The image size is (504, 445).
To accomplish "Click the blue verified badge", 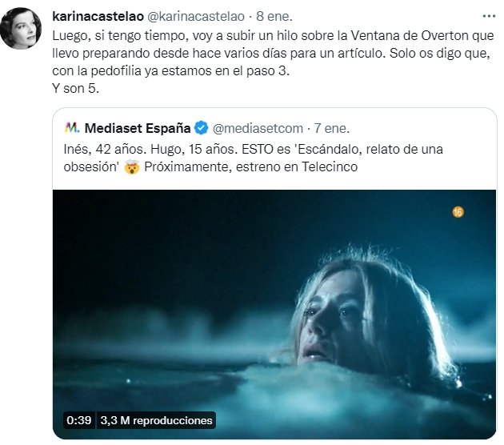I will pos(202,128).
